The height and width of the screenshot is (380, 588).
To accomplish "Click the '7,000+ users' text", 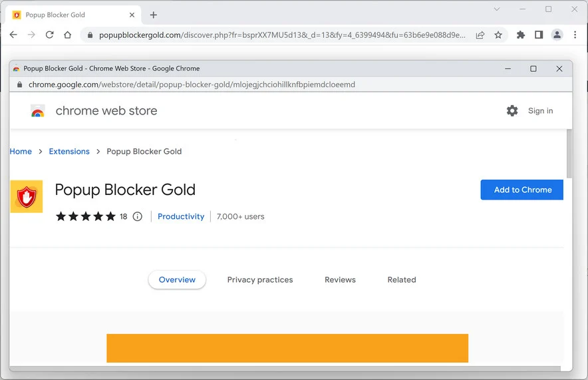I will [x=240, y=216].
